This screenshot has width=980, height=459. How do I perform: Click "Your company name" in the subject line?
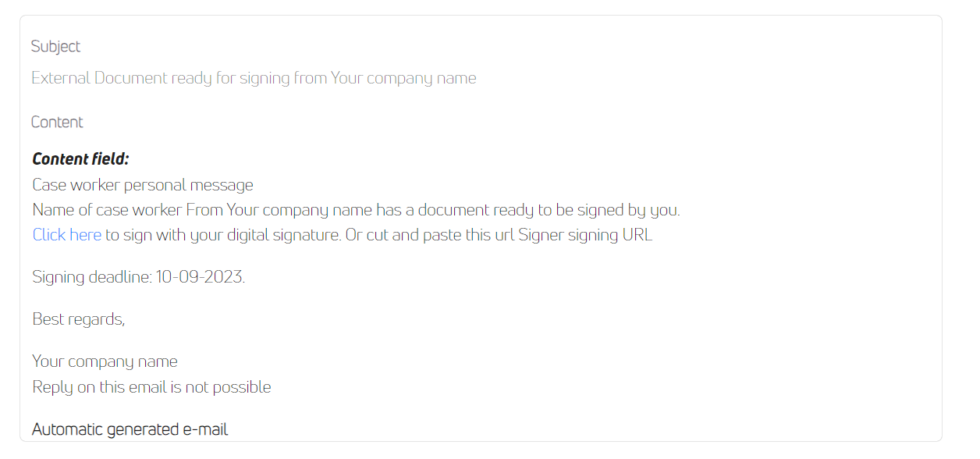click(403, 78)
